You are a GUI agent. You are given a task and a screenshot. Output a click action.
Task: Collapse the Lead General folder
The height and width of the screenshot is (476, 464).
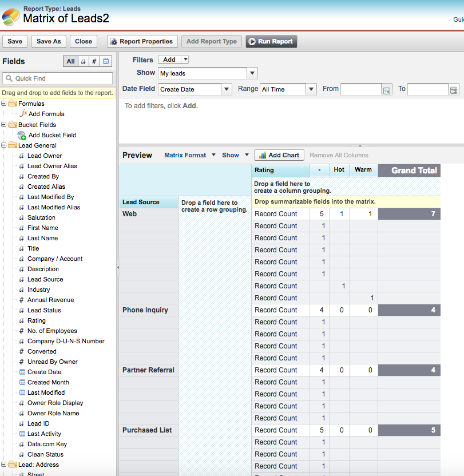pos(5,145)
